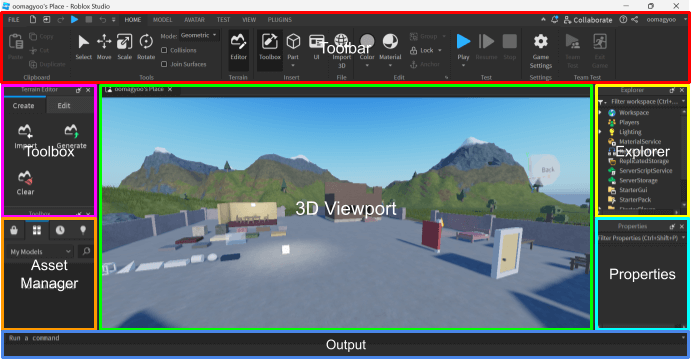The width and height of the screenshot is (692, 361).
Task: Open Game Settings
Action: (541, 51)
